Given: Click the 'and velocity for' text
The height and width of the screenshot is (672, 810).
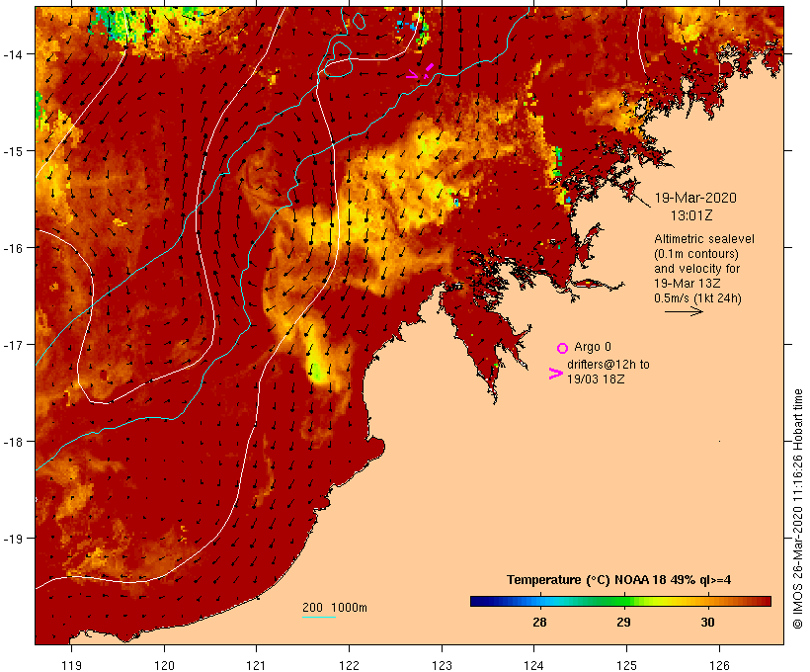Looking at the screenshot, I should click(x=696, y=269).
